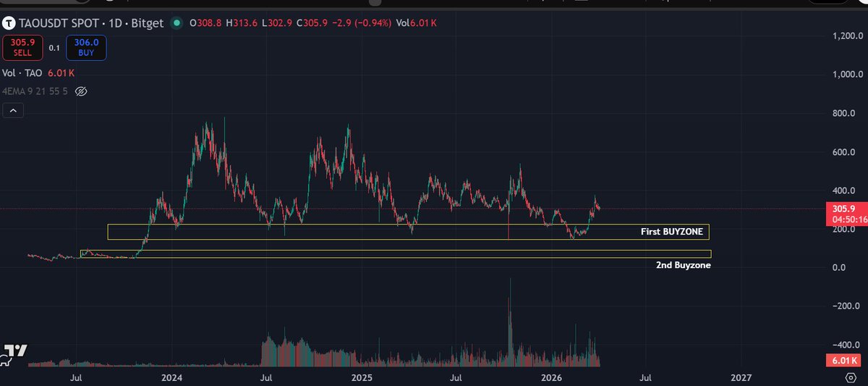
Task: Click the Vol · TAO legend label
Action: point(21,73)
